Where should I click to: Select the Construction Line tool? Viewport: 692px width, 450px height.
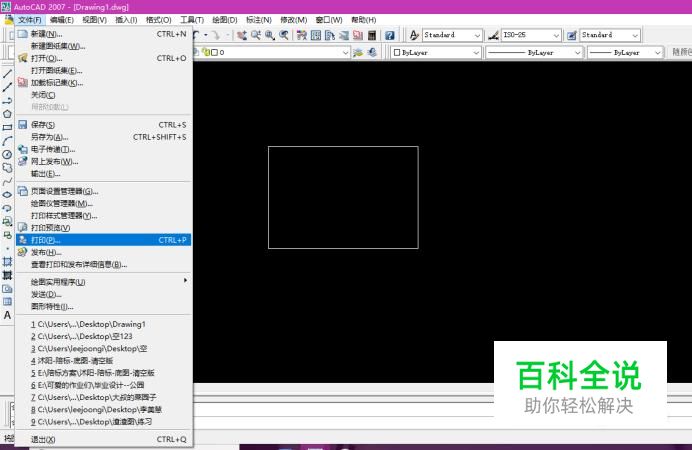(x=7, y=87)
